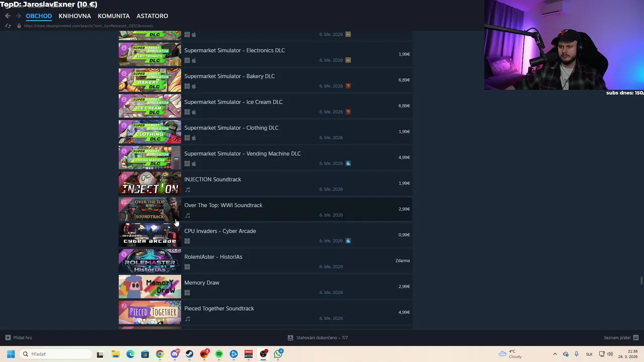Go forward with the right arrow
Screen dimensions: 644x362
(x=18, y=16)
